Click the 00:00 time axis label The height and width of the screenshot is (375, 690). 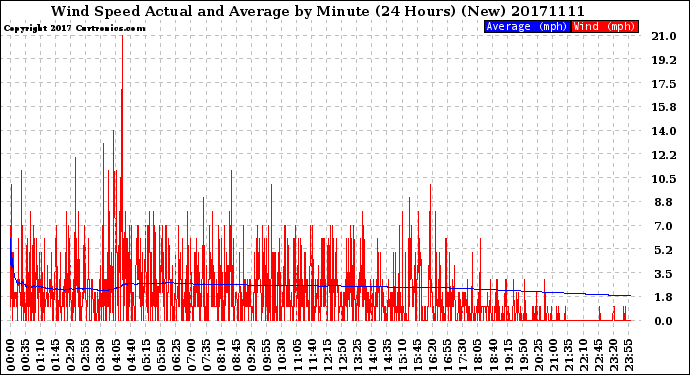(x=11, y=355)
